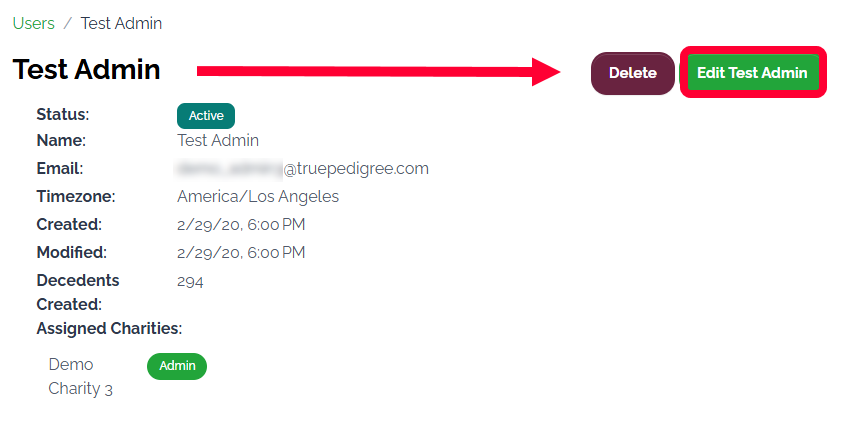Click the Email field label
Screen dimensions: 850x422
60,169
